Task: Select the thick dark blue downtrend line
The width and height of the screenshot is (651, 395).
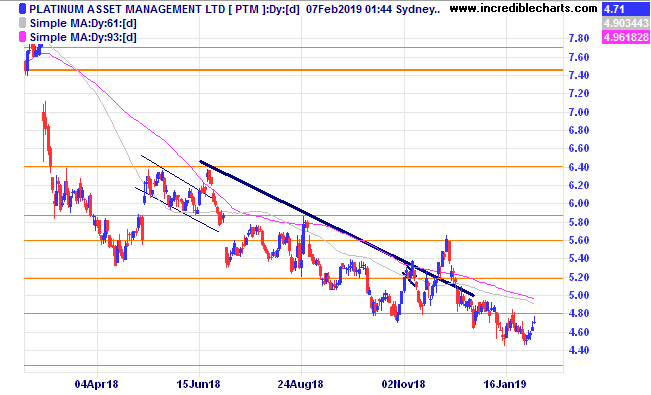Action: click(336, 228)
